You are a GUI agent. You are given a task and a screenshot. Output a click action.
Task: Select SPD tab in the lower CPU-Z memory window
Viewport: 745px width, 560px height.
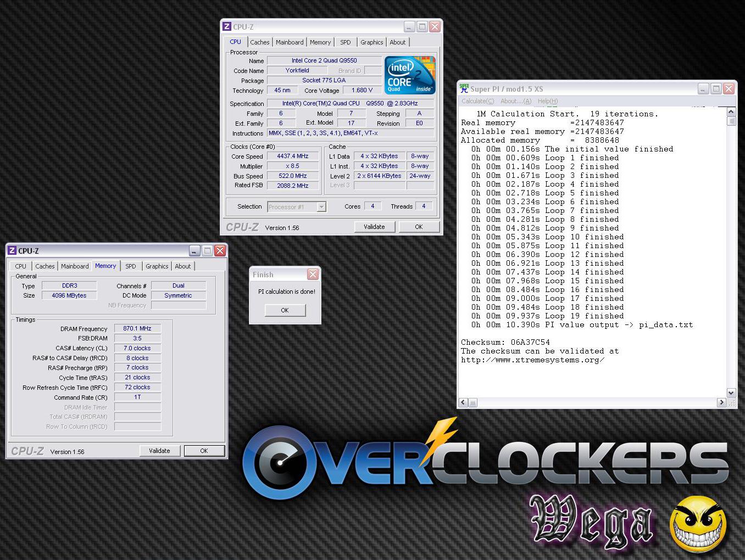coord(131,266)
